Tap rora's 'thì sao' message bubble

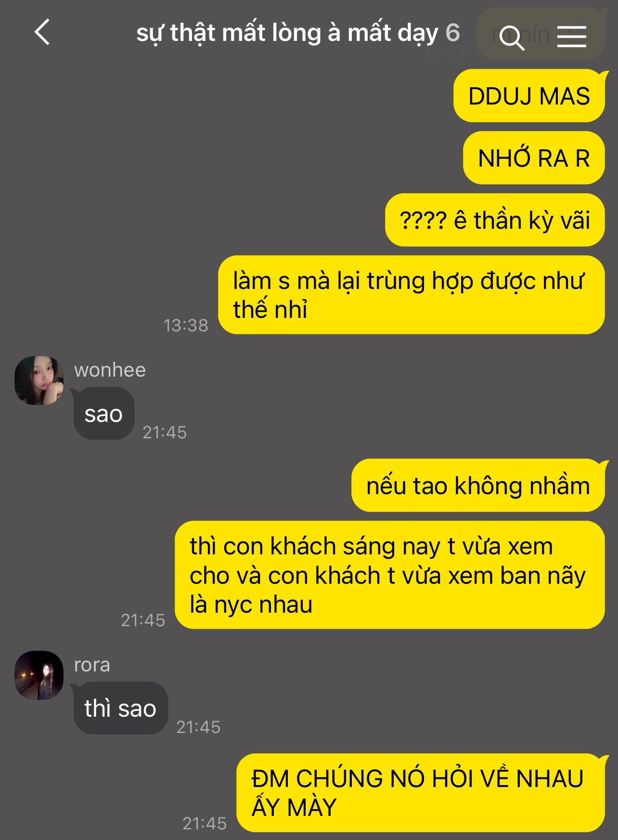pos(121,708)
